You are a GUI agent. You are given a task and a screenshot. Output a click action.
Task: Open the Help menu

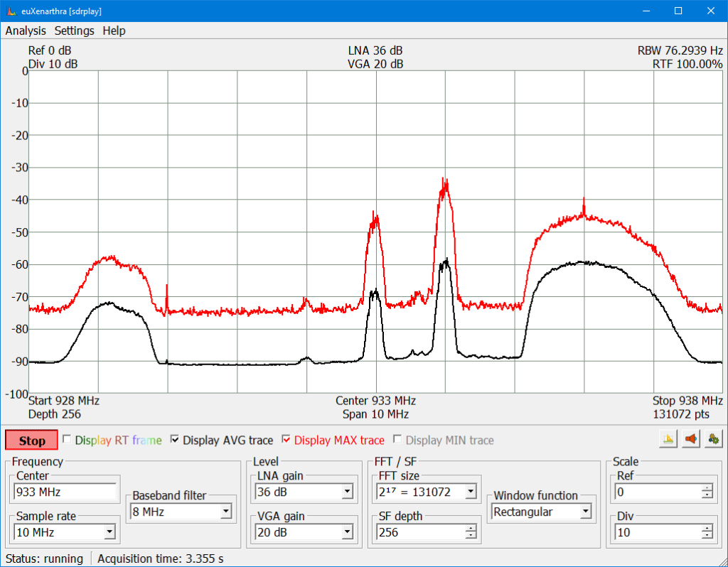pos(114,31)
